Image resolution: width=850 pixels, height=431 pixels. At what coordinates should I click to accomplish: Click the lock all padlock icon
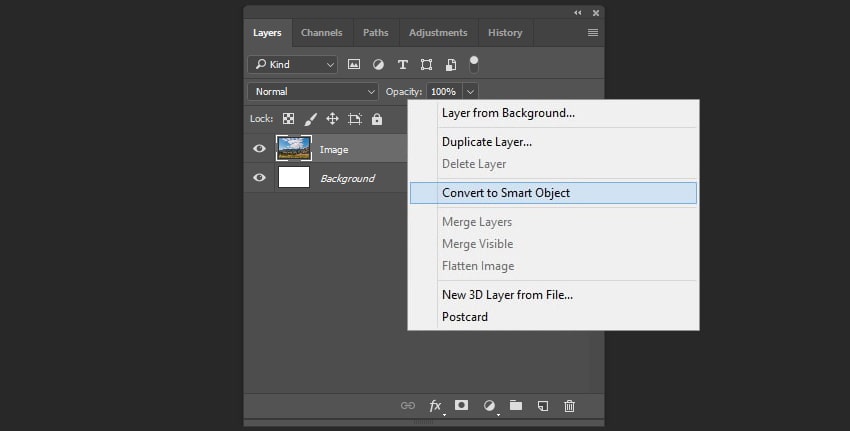coord(377,119)
